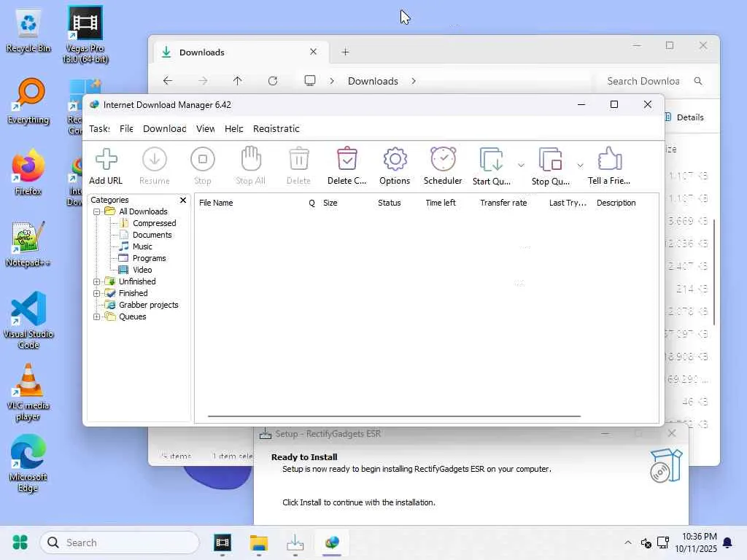Open the Scheduler clock icon
Viewport: 747px width, 560px height.
pos(443,159)
